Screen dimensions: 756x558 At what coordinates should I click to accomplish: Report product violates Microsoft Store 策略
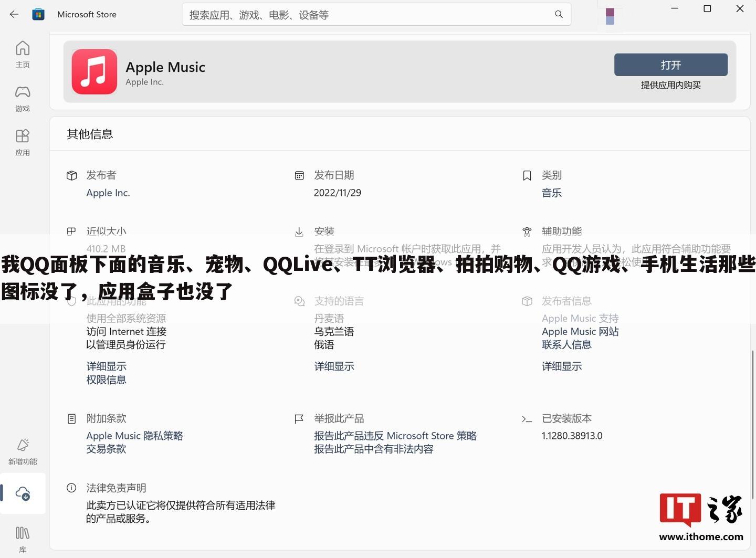395,436
